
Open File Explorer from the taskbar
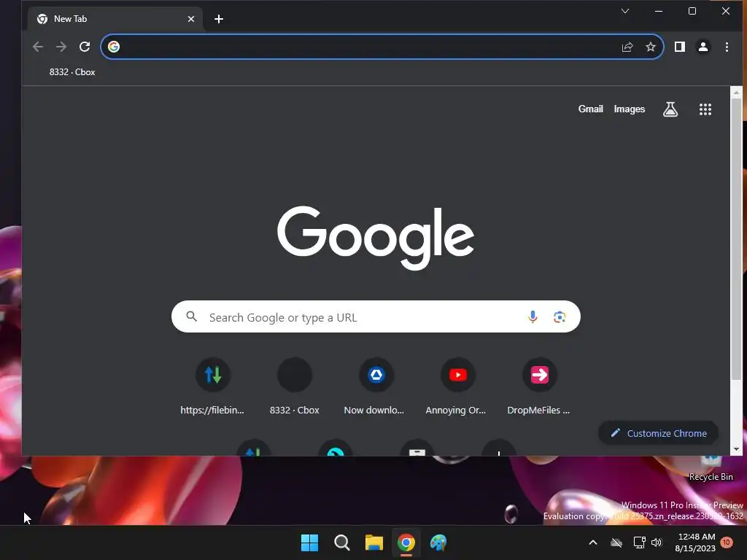click(x=374, y=542)
